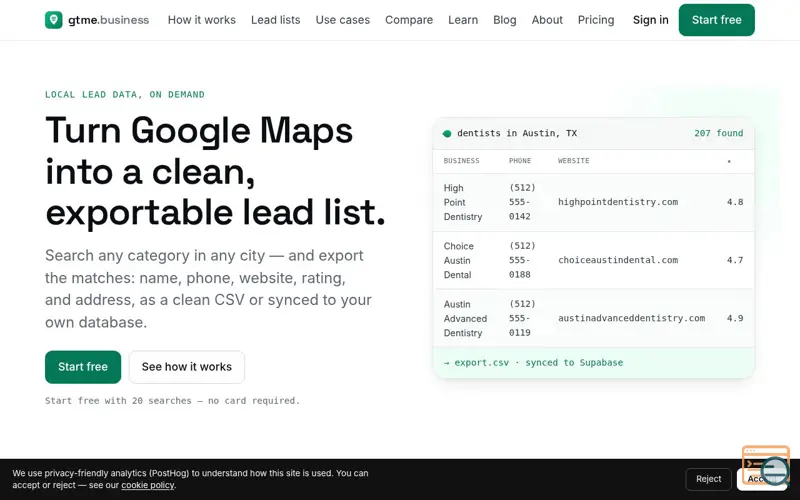Image resolution: width=800 pixels, height=500 pixels.
Task: Click the dentists in Austin, TX query text
Action: pyautogui.click(x=517, y=133)
